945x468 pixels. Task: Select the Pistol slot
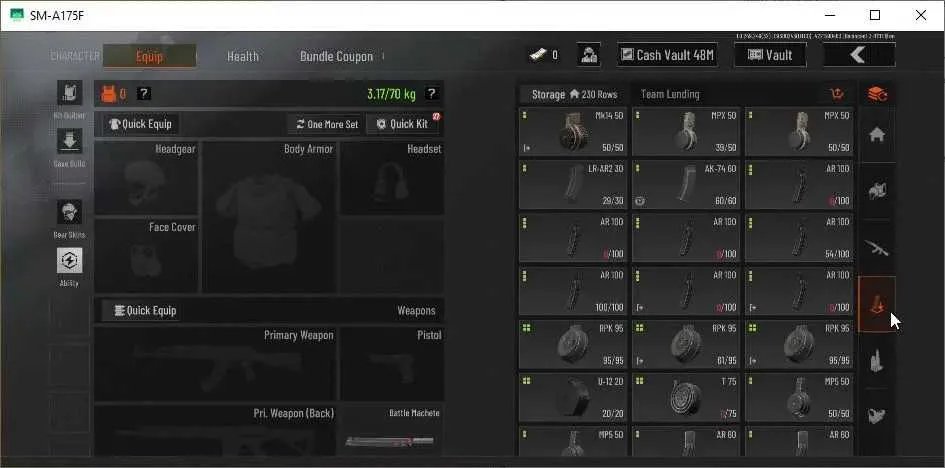pos(392,364)
